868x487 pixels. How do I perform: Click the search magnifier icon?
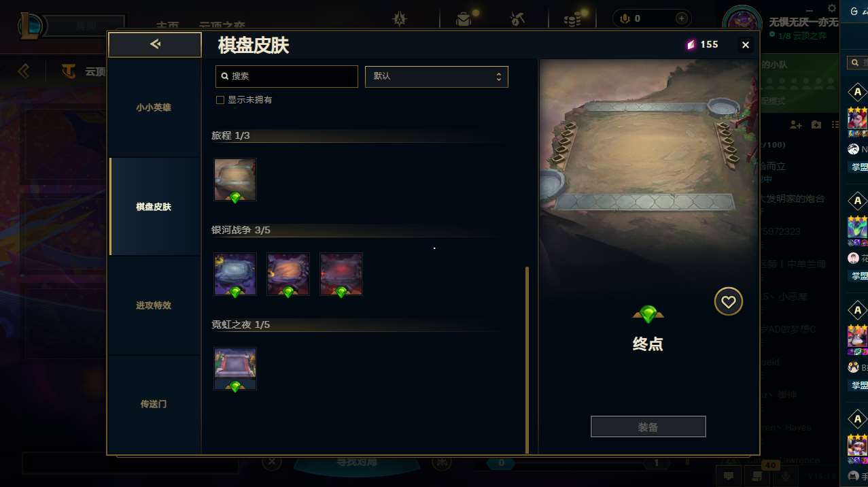225,76
